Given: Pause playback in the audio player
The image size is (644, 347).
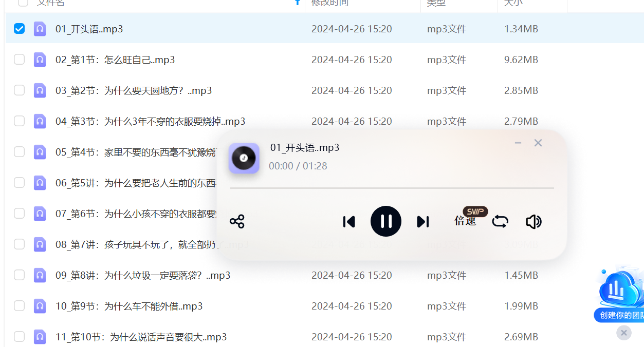Looking at the screenshot, I should pos(386,221).
